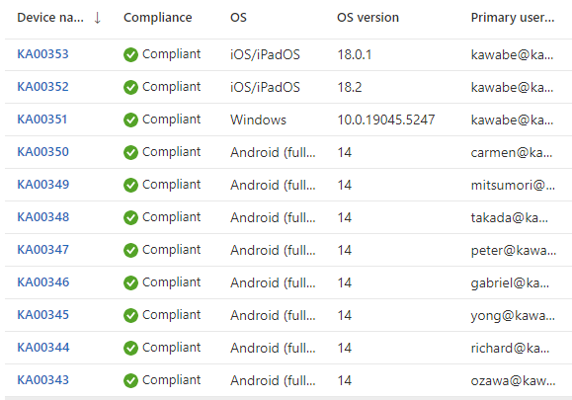Click the green compliant checkmark for KA00352
The image size is (572, 400).
(x=131, y=87)
